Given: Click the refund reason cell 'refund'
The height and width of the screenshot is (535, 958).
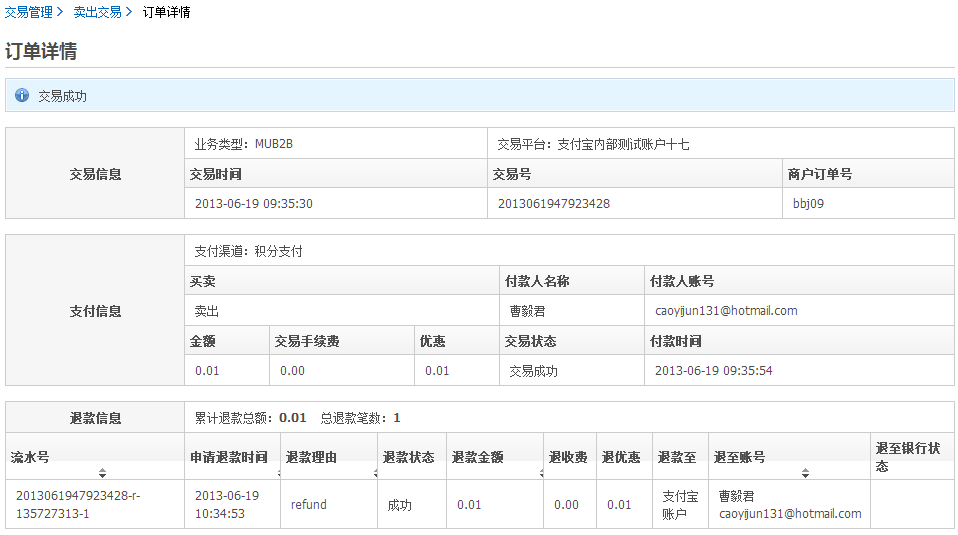Looking at the screenshot, I should tap(309, 504).
